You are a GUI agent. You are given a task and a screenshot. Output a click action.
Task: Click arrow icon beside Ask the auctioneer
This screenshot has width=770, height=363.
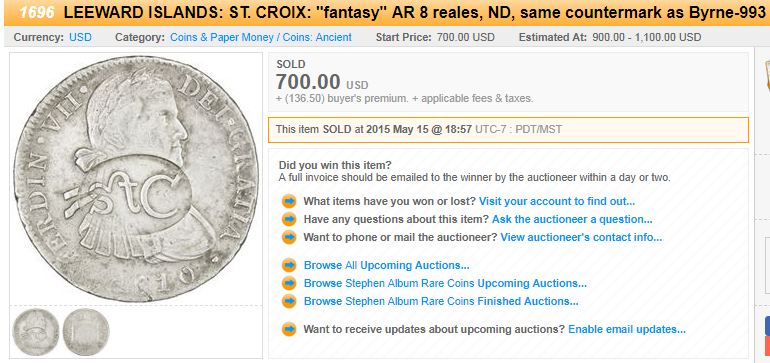click(289, 219)
